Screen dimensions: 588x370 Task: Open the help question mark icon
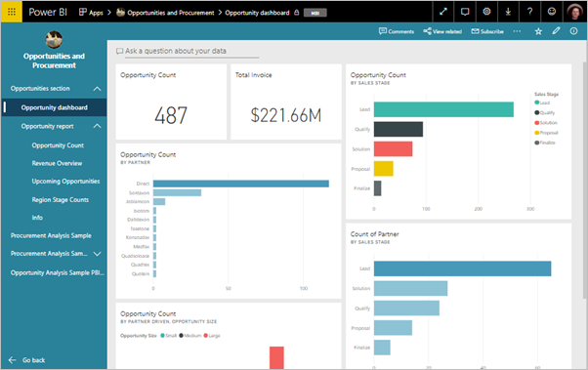(x=529, y=12)
